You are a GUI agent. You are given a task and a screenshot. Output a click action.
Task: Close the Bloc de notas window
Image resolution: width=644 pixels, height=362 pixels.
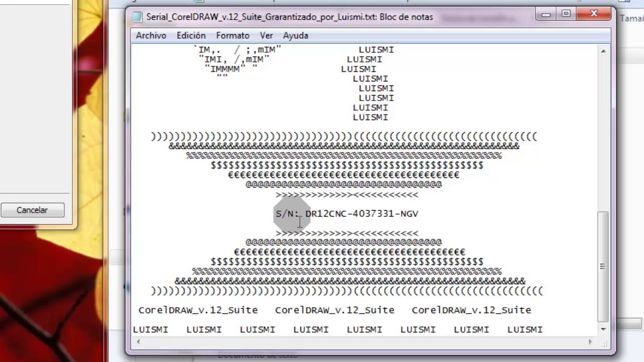594,14
